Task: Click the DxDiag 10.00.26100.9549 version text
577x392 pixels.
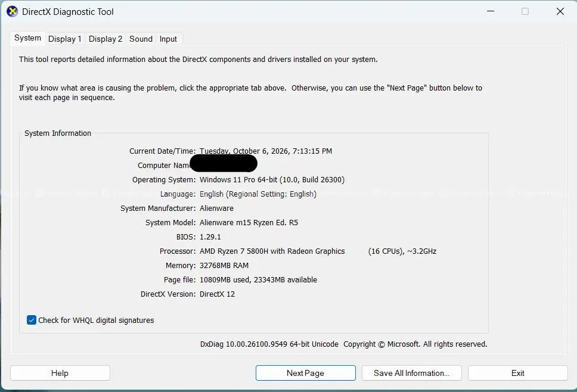Action: tap(269, 344)
